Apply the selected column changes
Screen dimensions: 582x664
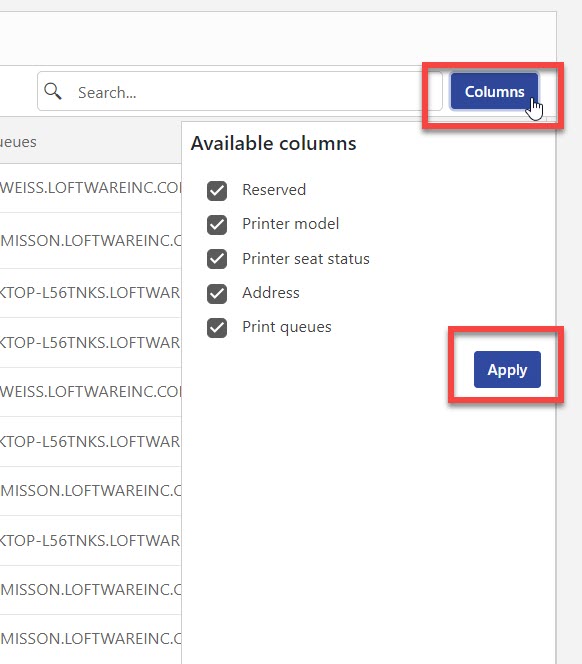point(507,369)
